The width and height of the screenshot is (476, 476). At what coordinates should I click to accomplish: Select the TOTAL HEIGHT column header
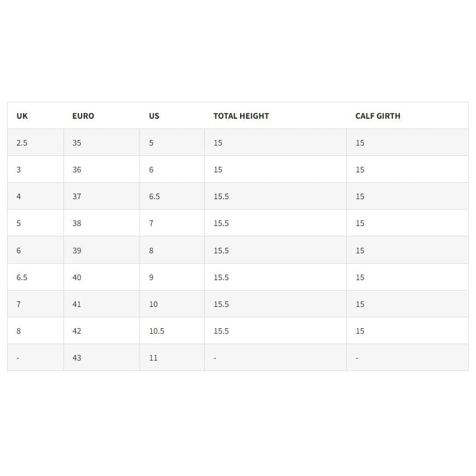coord(241,116)
